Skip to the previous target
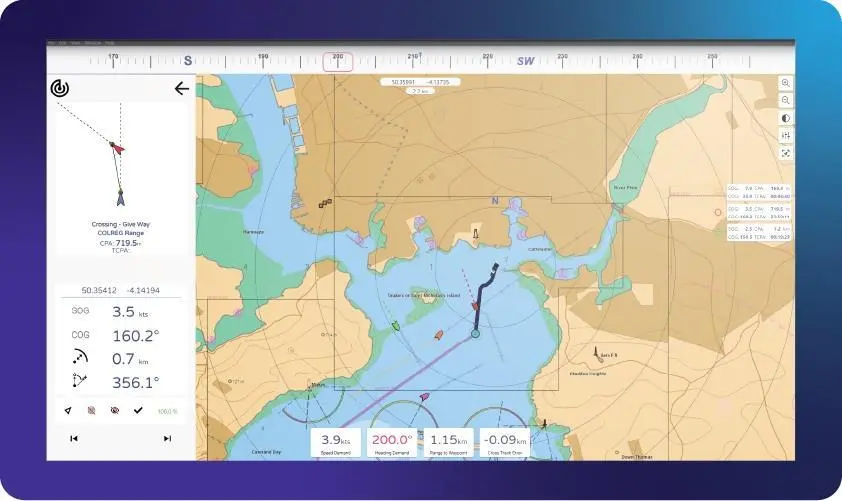 [74, 439]
